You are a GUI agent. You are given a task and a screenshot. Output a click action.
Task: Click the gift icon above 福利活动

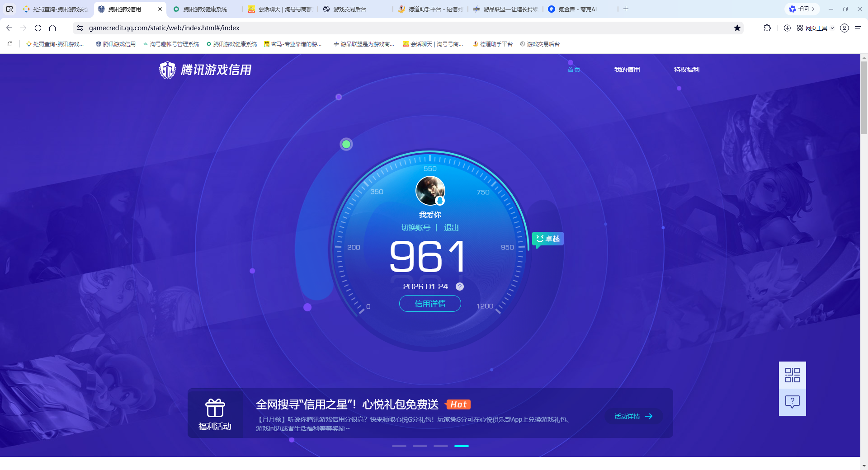pyautogui.click(x=215, y=407)
